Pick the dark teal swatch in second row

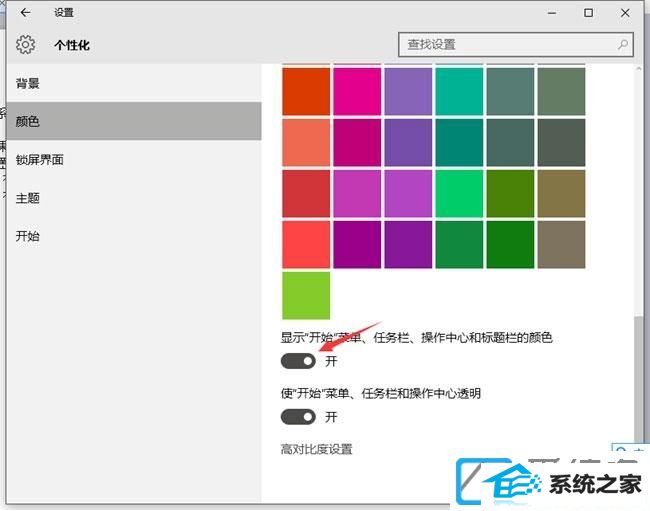(459, 143)
